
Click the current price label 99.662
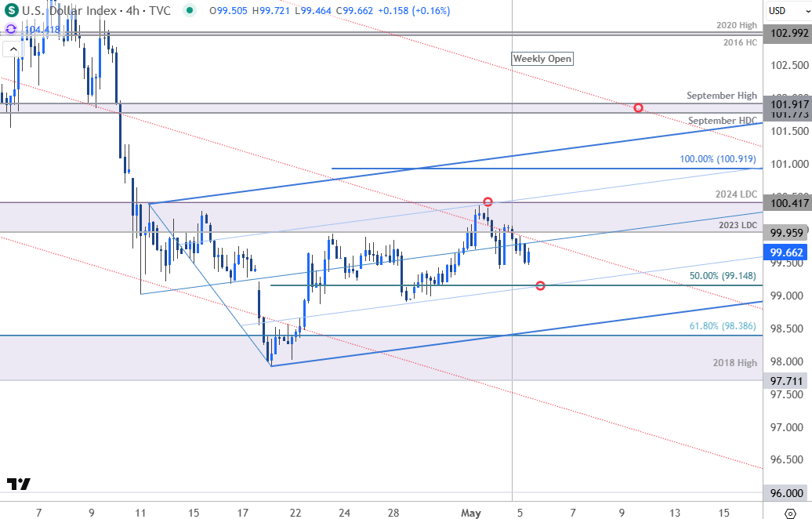pos(786,252)
